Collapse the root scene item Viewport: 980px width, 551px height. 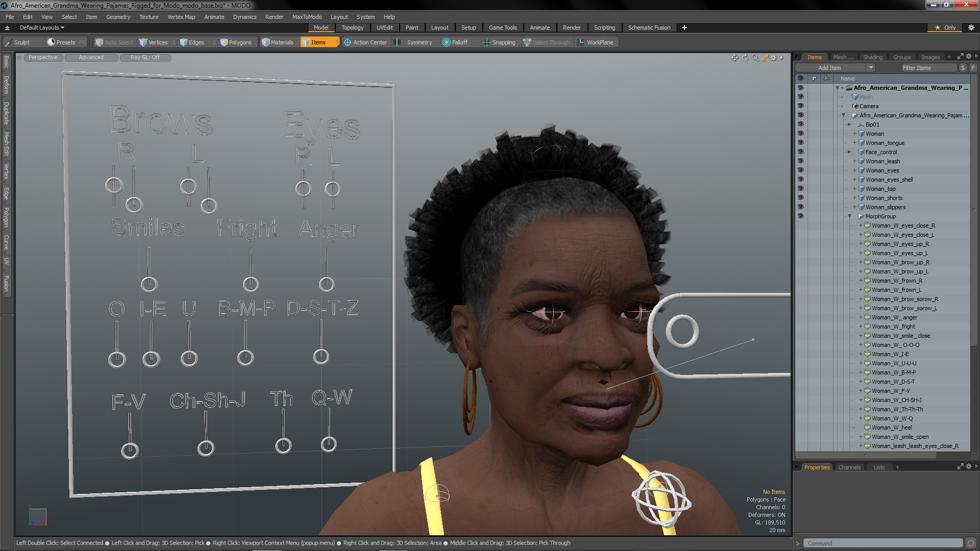point(837,88)
